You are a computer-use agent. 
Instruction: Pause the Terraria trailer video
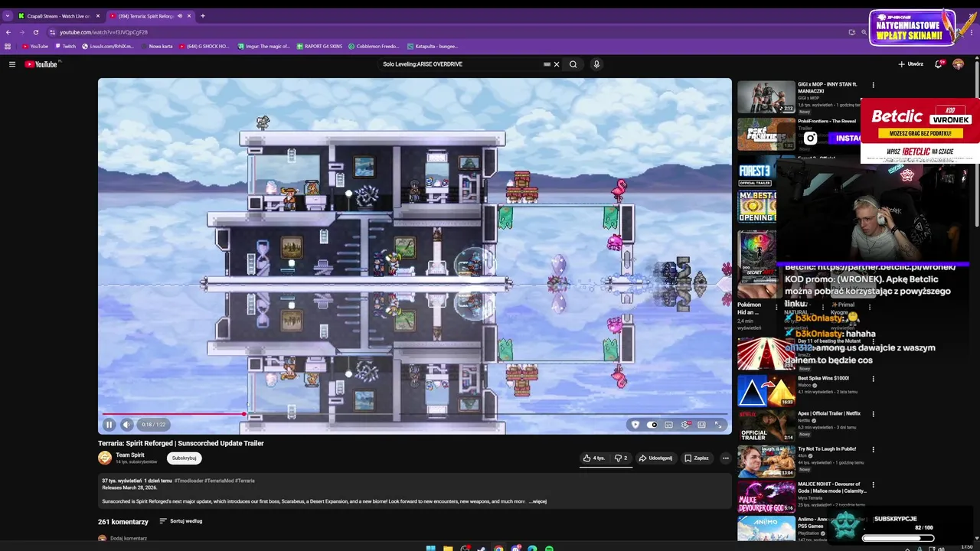click(109, 425)
